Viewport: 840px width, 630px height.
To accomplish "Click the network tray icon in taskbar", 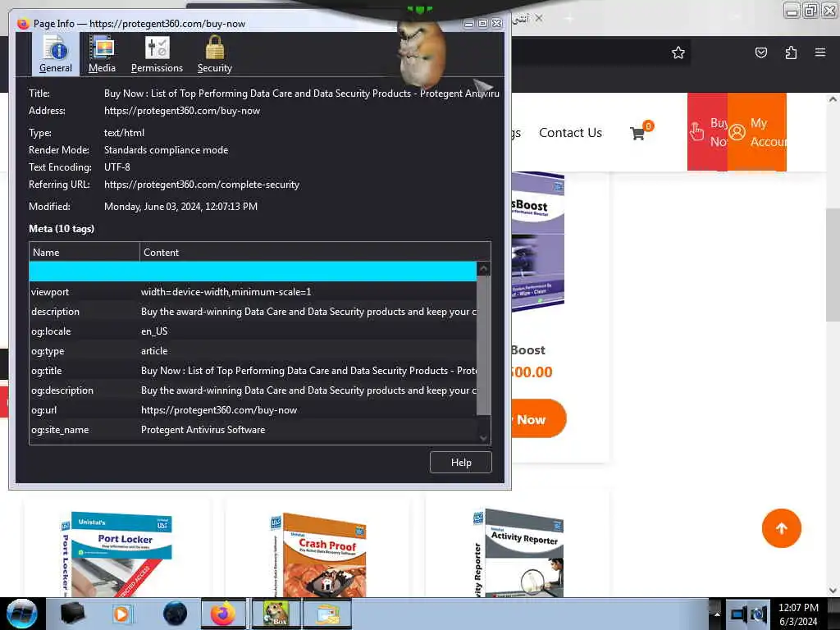I will coord(738,614).
